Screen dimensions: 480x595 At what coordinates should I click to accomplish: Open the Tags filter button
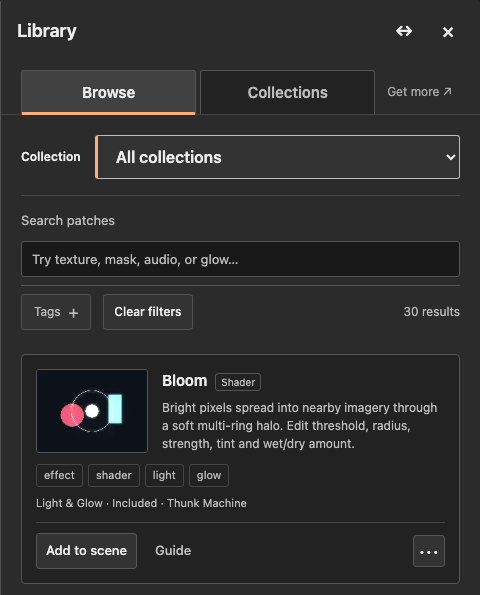point(56,312)
